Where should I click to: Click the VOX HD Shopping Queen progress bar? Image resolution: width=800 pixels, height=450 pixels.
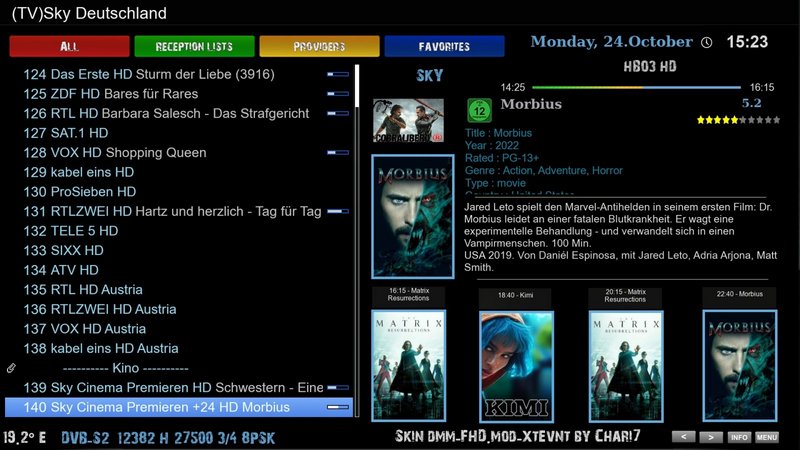[x=338, y=153]
